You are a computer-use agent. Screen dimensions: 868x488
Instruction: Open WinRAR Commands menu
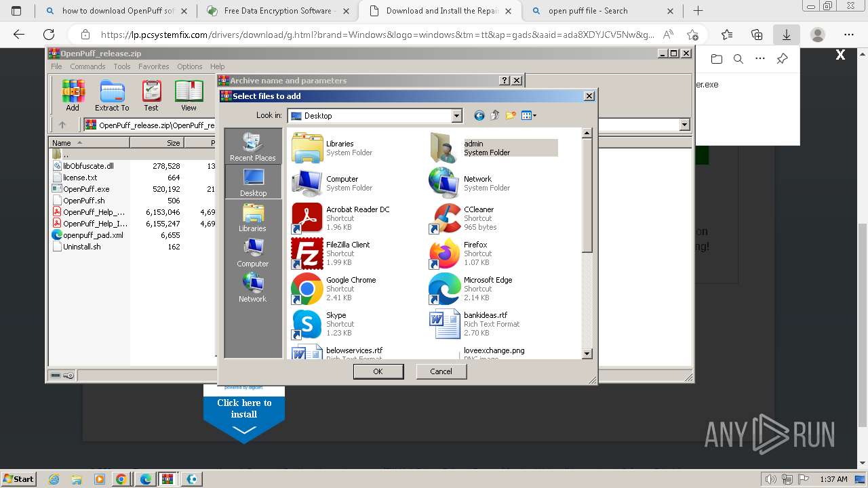click(87, 66)
